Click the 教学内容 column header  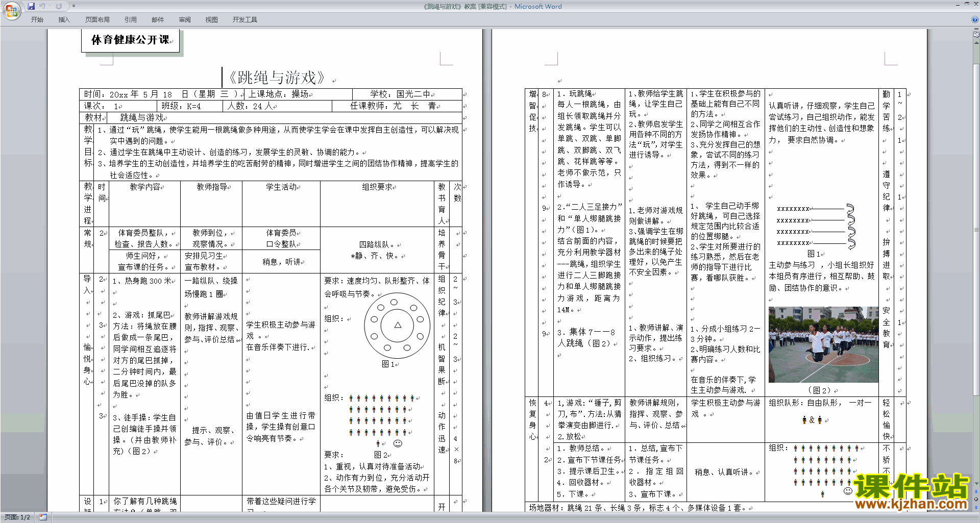click(144, 187)
